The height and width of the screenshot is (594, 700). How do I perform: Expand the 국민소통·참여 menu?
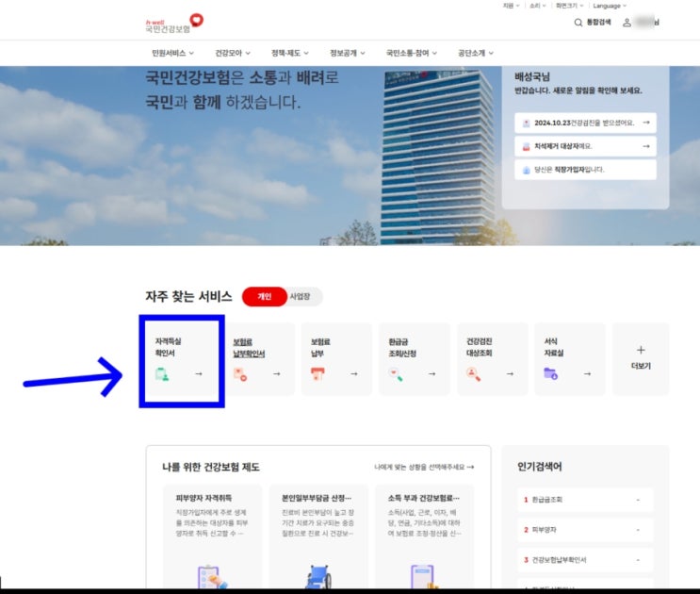click(x=412, y=53)
